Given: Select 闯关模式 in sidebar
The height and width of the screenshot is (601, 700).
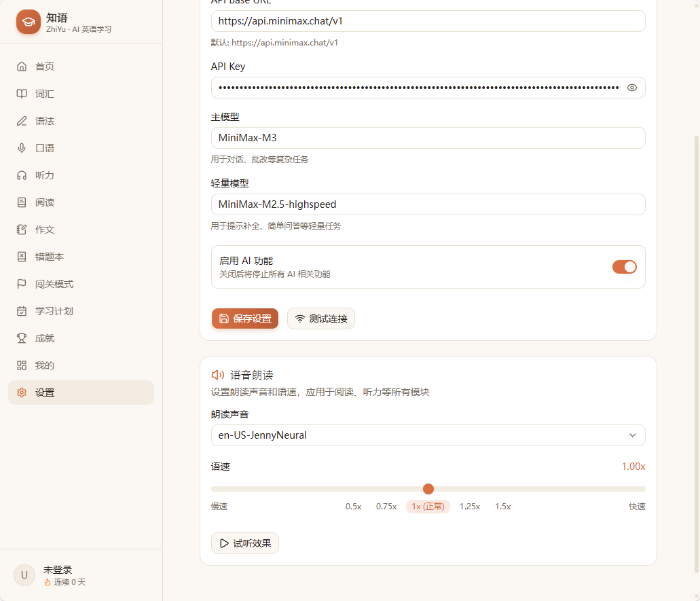Looking at the screenshot, I should [81, 284].
